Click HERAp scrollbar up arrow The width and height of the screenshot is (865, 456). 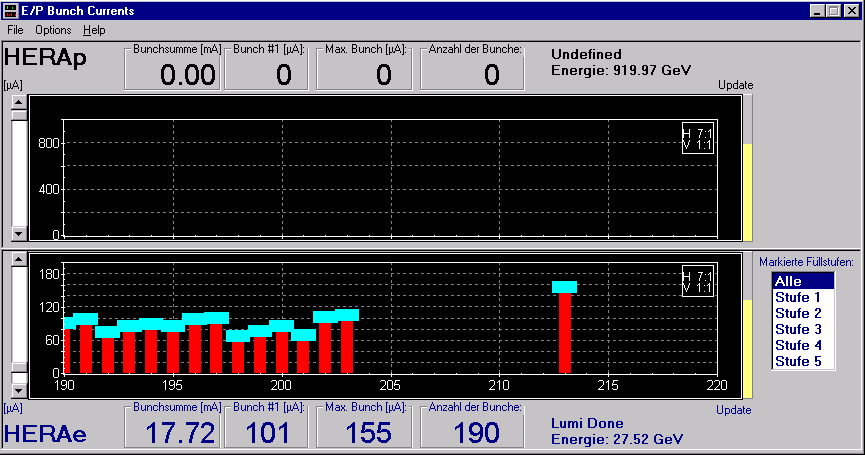(19, 102)
